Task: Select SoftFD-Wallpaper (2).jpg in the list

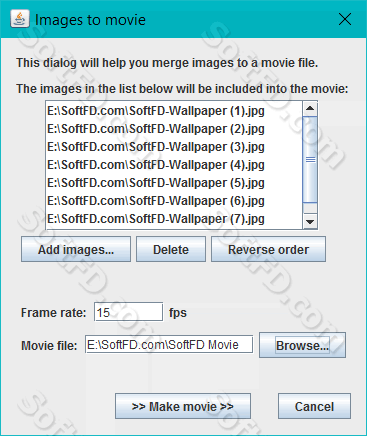Action: click(x=174, y=129)
